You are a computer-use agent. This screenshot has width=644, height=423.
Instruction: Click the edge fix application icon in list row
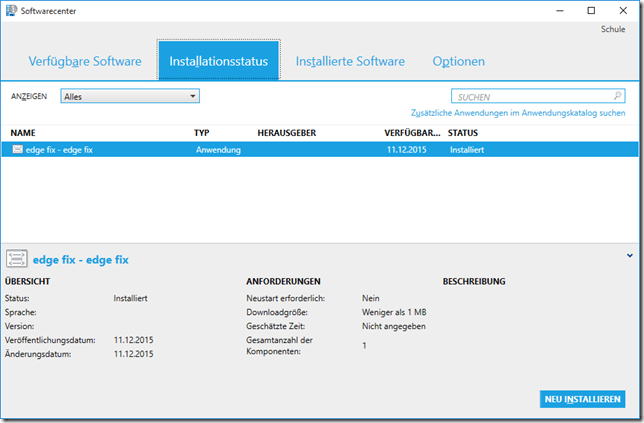coord(18,149)
